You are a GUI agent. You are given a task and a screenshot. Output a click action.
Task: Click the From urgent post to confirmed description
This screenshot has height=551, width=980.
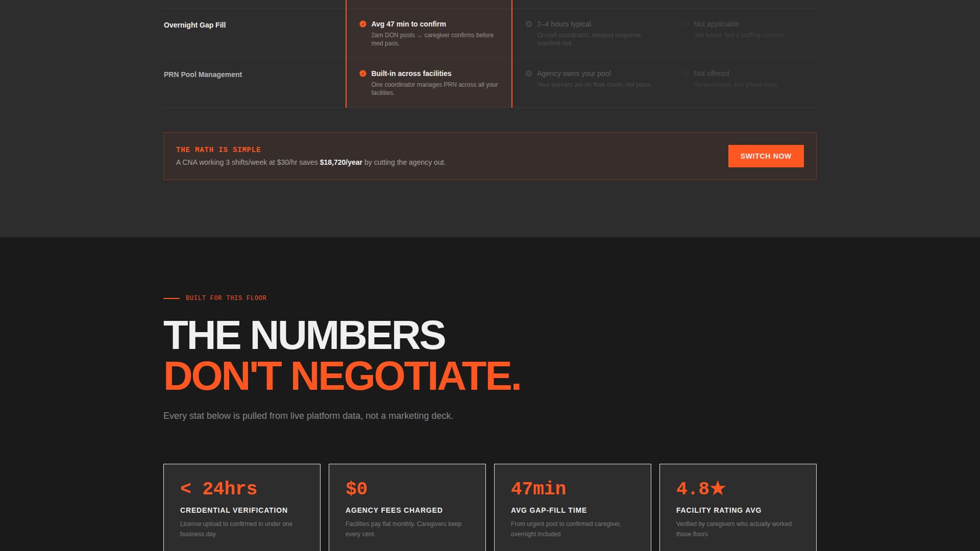566,529
